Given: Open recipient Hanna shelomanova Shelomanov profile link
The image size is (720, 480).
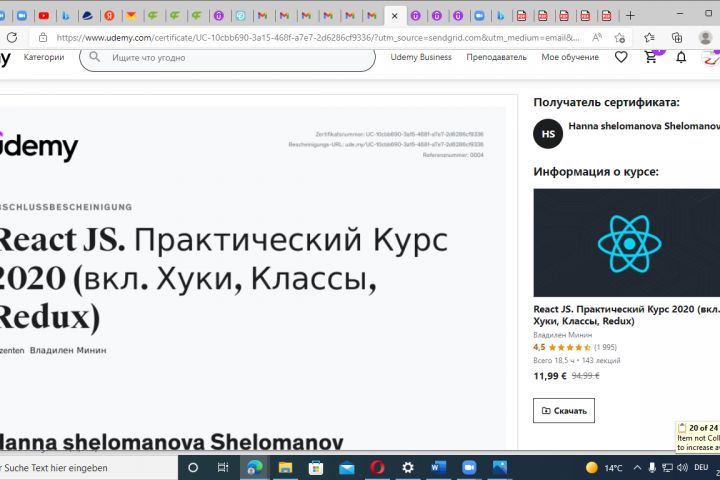Looking at the screenshot, I should (x=644, y=126).
